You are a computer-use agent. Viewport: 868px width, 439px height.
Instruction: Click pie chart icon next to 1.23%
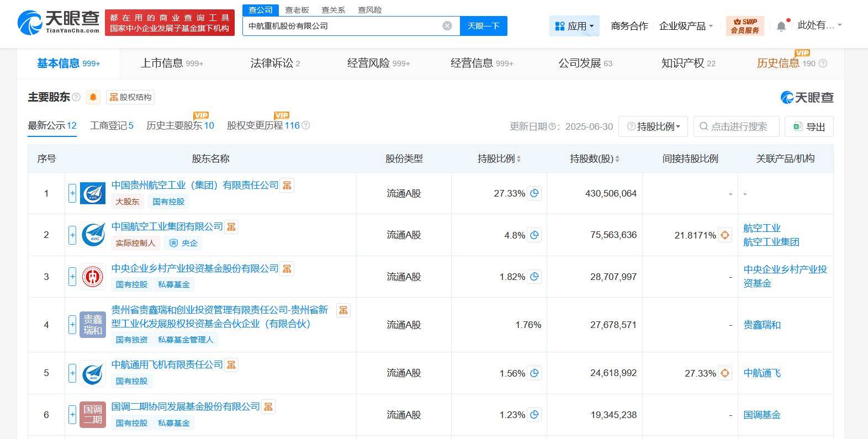click(x=534, y=415)
